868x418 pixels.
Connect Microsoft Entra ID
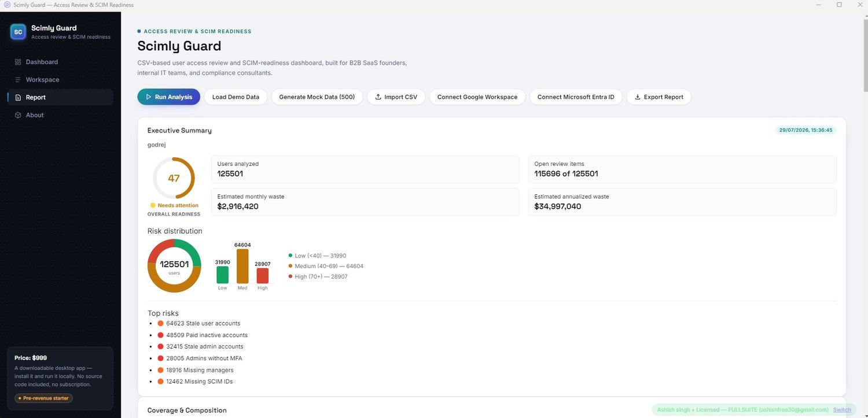(576, 97)
